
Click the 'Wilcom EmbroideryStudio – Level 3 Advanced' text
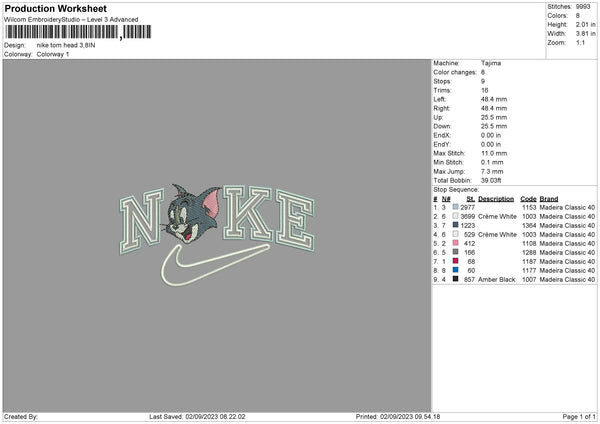coord(71,20)
